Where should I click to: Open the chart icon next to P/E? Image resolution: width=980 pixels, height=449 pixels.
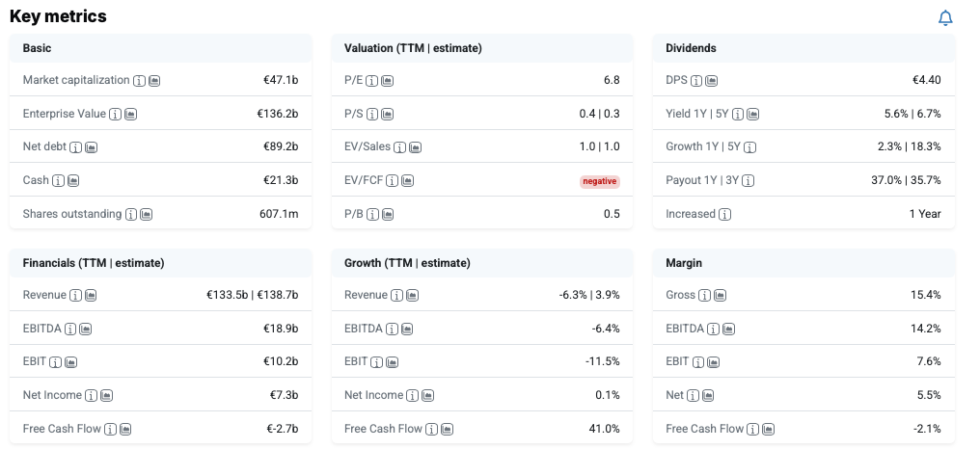[x=387, y=80]
